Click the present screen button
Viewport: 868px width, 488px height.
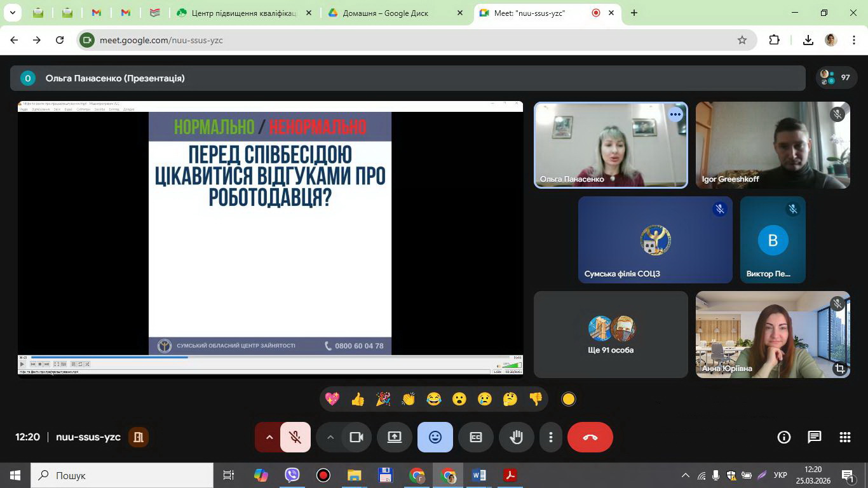pos(395,437)
